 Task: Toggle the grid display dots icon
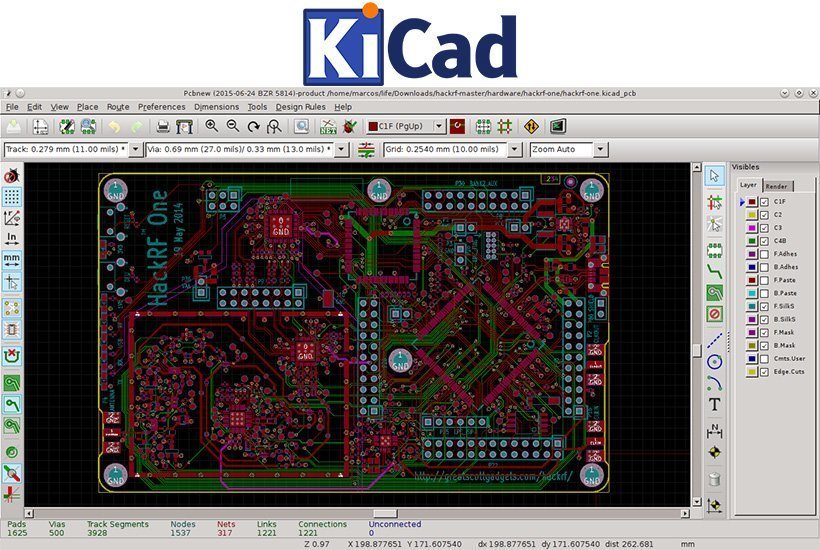12,197
